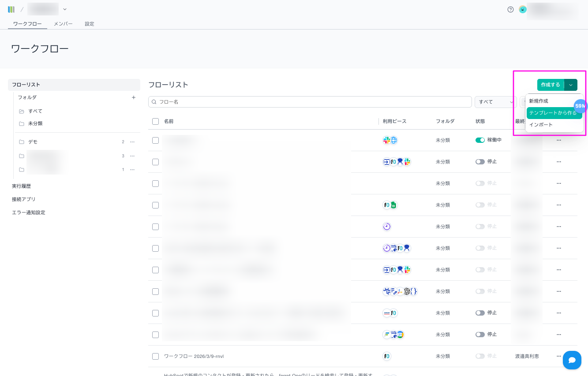Viewport: 588px width, 376px height.
Task: Open the すべて filter dropdown
Action: click(x=495, y=102)
